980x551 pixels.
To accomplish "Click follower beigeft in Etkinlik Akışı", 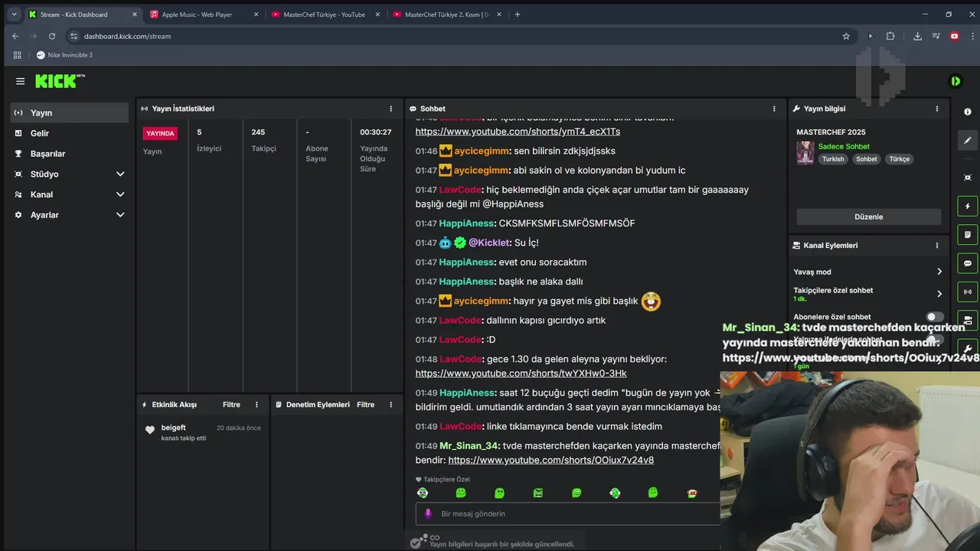I will (x=173, y=428).
